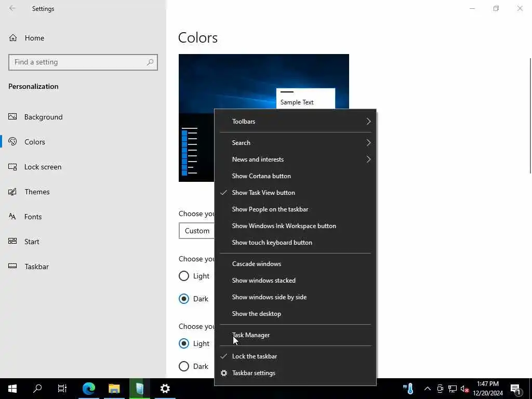532x399 pixels.
Task: Switch to green-highlighted taskbar app
Action: 139,389
